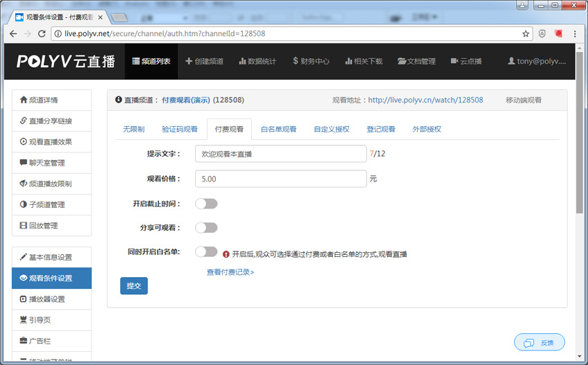Screen dimensions: 588x365
Task: Bookmark this page with the star icon
Action: point(526,33)
